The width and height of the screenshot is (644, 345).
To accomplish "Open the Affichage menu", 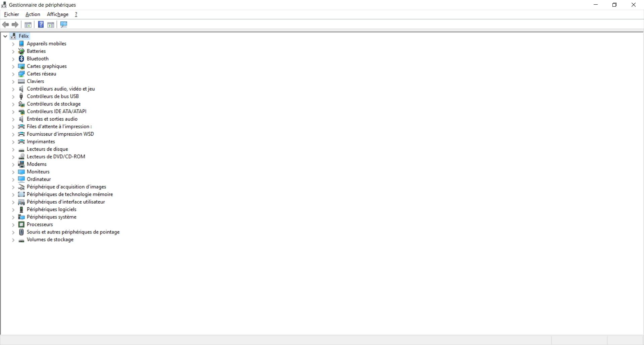I will coord(58,14).
